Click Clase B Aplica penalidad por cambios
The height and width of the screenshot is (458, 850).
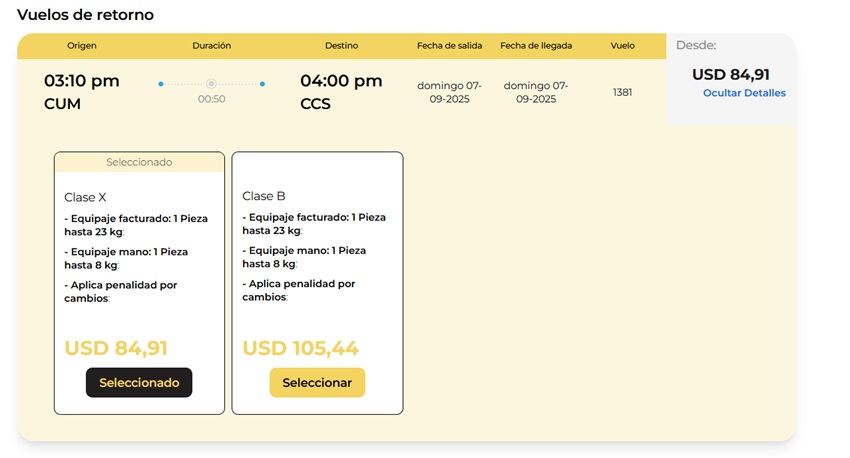pyautogui.click(x=299, y=290)
